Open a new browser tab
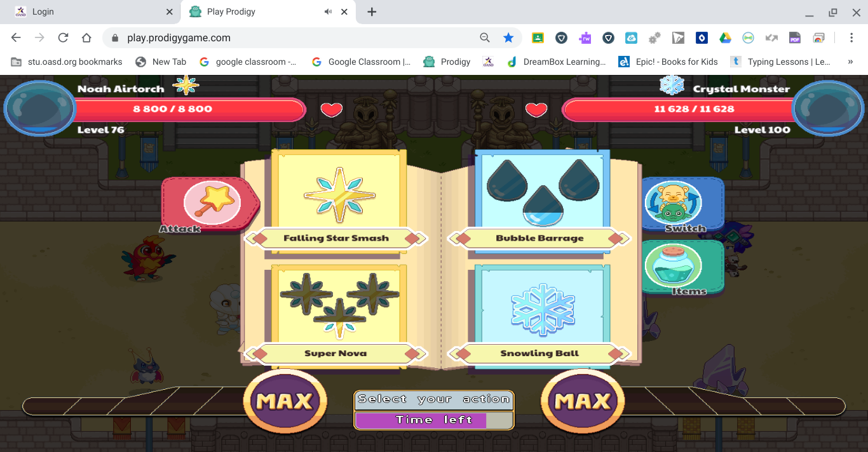The image size is (868, 452). pos(372,12)
